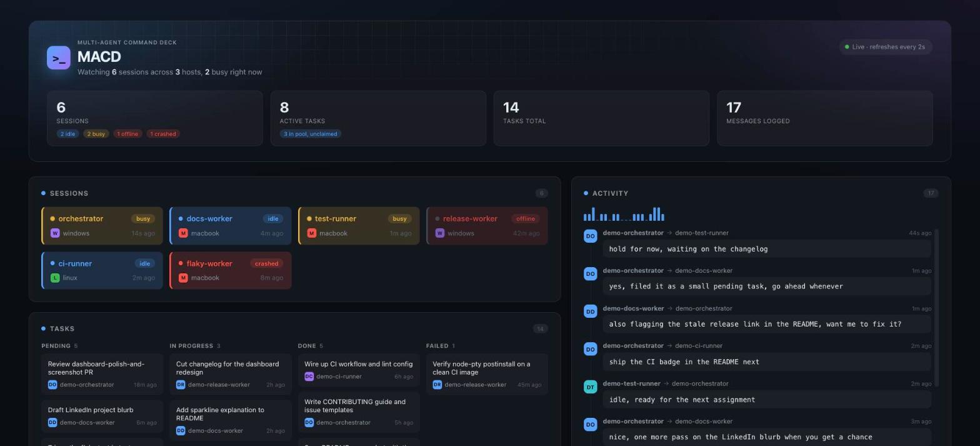The width and height of the screenshot is (980, 446).
Task: Select the Sessions stat card
Action: pyautogui.click(x=154, y=118)
